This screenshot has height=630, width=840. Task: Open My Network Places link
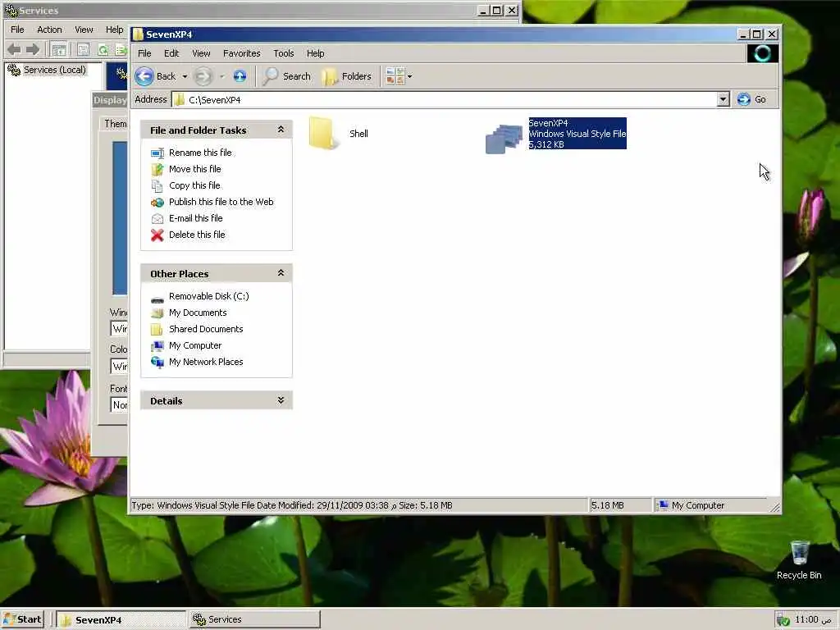[206, 362]
